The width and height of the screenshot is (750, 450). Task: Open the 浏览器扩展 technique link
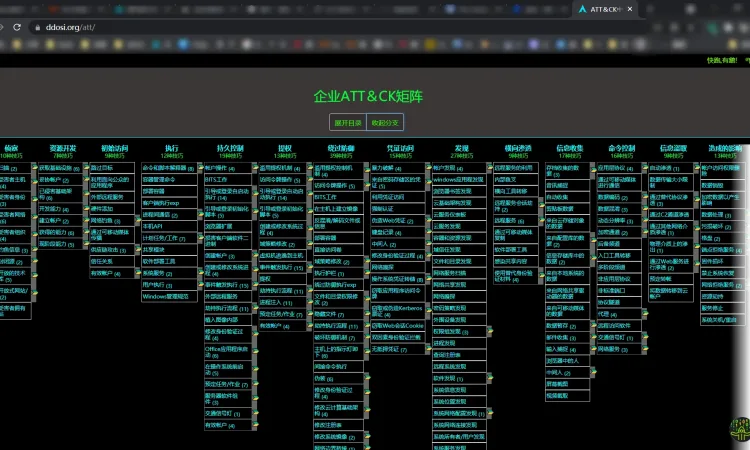[x=219, y=226]
